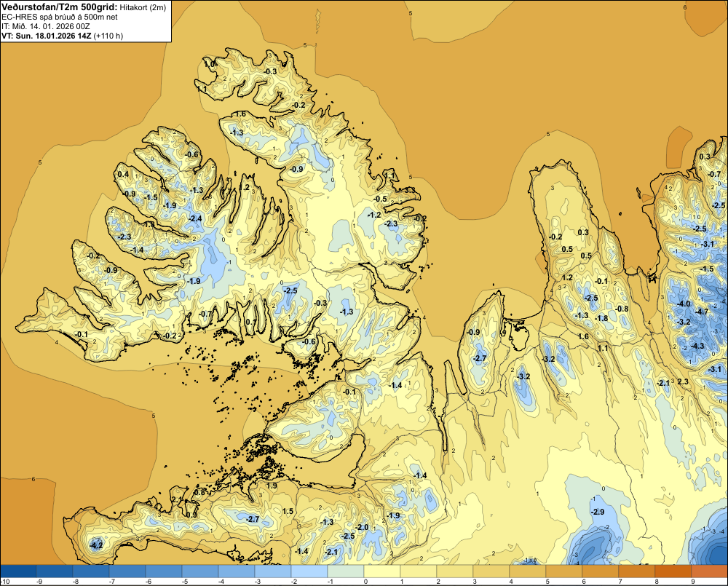728x586 pixels.
Task: Pick the orange swatch between 6 and 7
Action: point(601,571)
